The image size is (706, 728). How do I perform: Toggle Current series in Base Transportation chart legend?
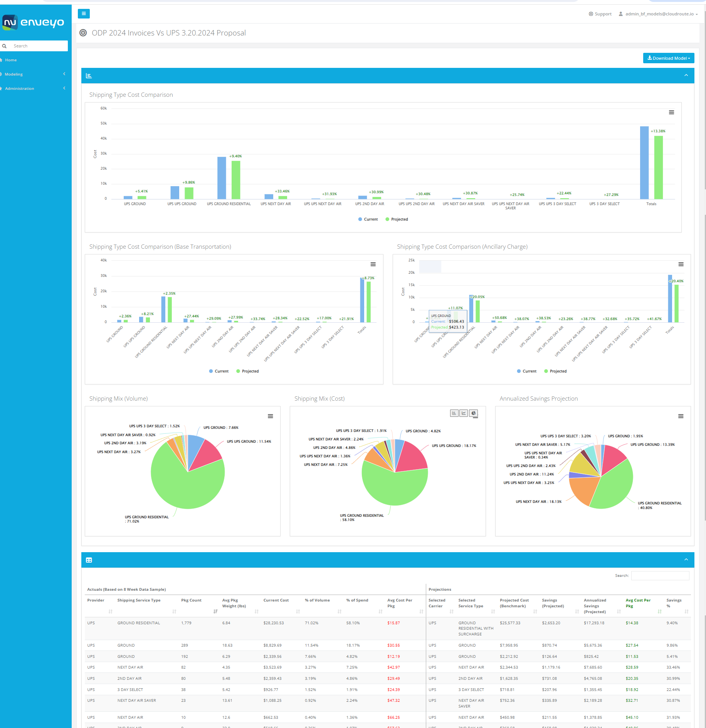[x=219, y=371]
